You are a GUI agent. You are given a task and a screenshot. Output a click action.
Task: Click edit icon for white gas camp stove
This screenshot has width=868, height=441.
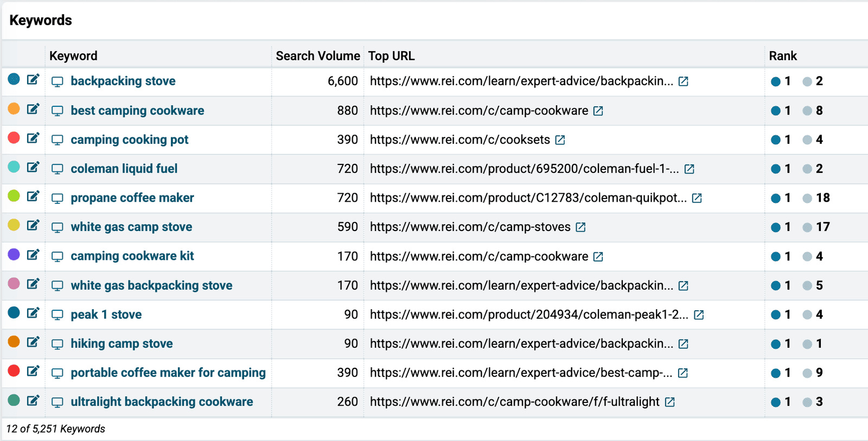[33, 226]
